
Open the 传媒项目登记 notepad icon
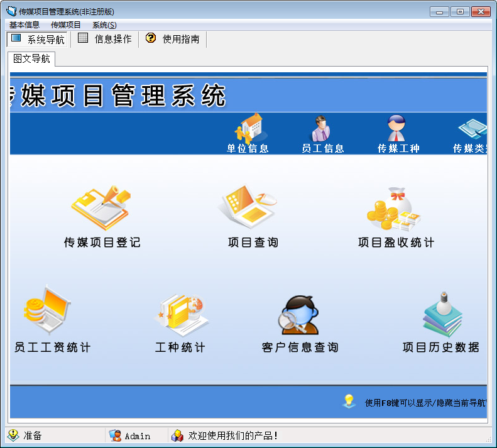point(101,207)
